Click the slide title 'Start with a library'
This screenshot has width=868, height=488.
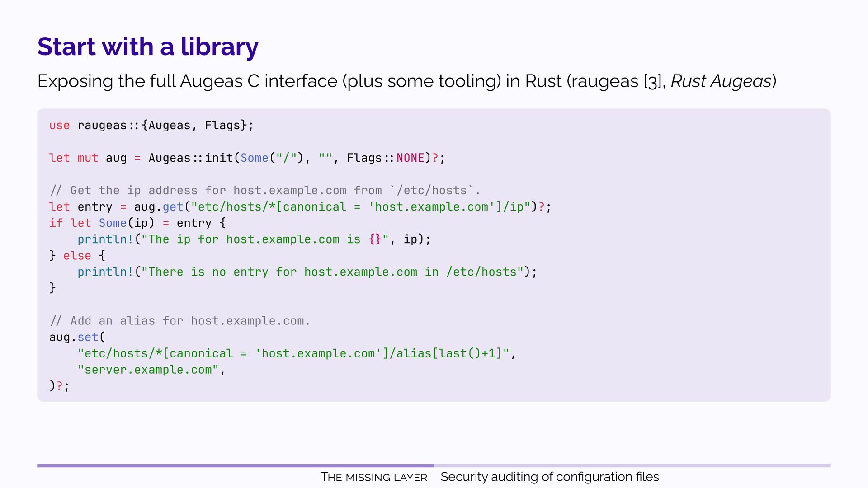click(148, 47)
